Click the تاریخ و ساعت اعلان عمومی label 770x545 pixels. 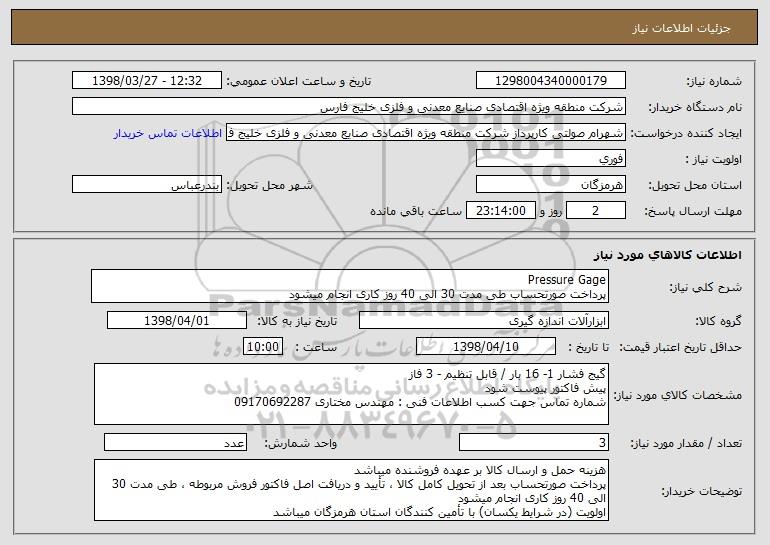pos(299,81)
